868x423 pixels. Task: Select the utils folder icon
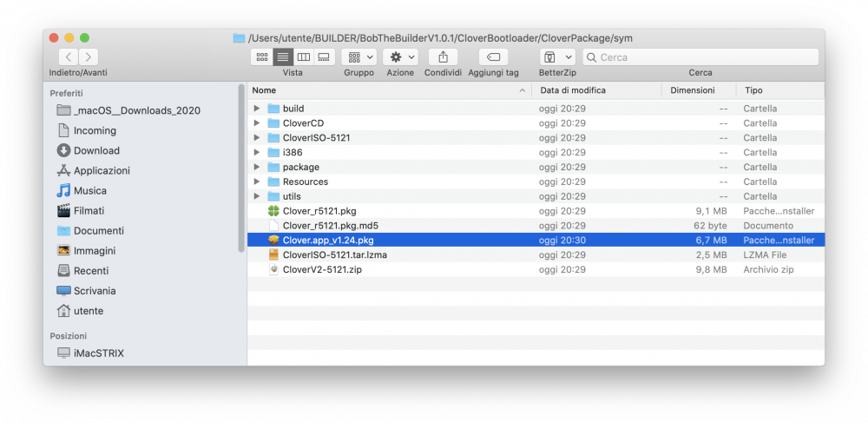tap(273, 196)
